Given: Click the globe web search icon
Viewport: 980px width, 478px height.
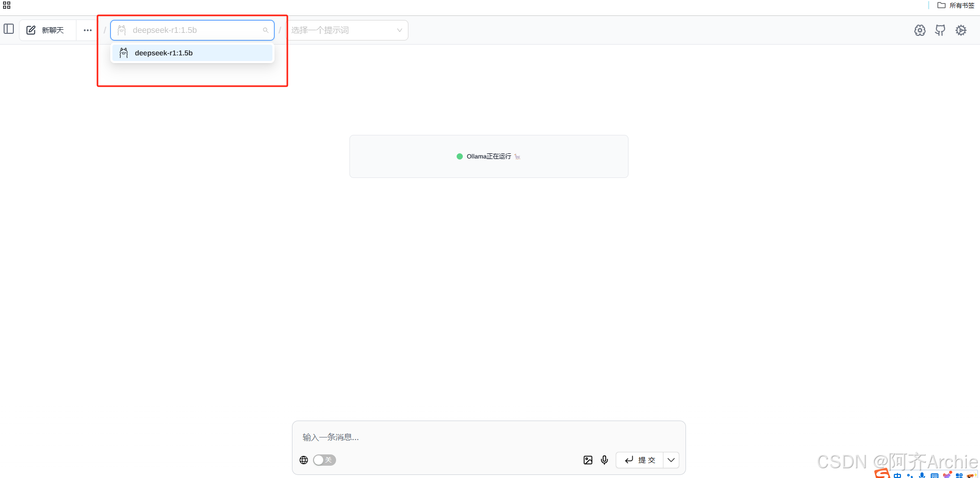Looking at the screenshot, I should click(304, 460).
